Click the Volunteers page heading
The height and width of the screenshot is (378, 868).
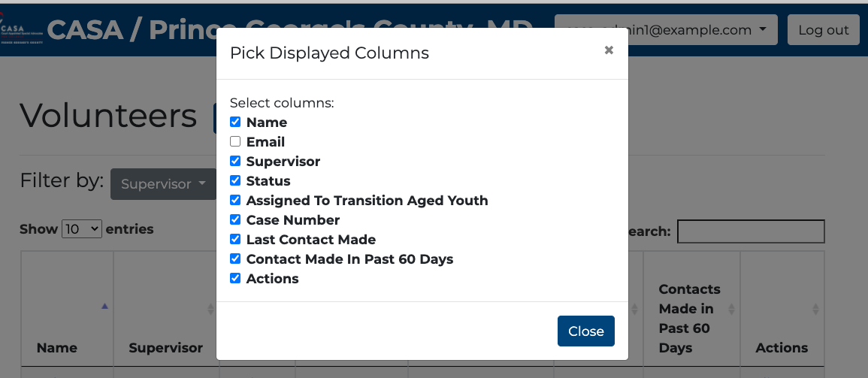(x=108, y=116)
